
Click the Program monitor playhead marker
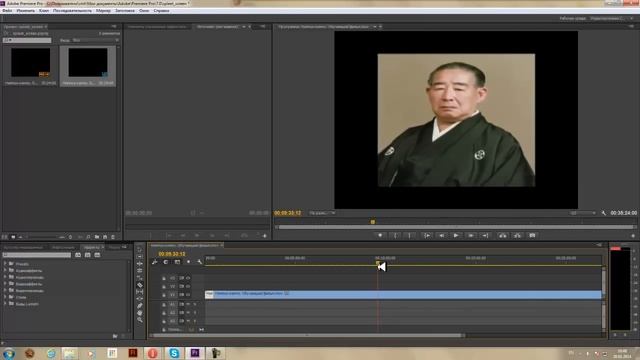[373, 222]
